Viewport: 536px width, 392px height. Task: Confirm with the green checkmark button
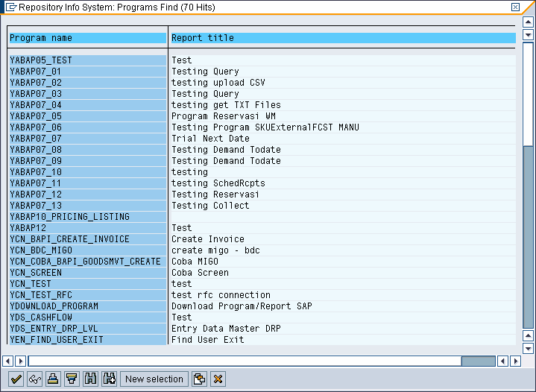pyautogui.click(x=16, y=379)
